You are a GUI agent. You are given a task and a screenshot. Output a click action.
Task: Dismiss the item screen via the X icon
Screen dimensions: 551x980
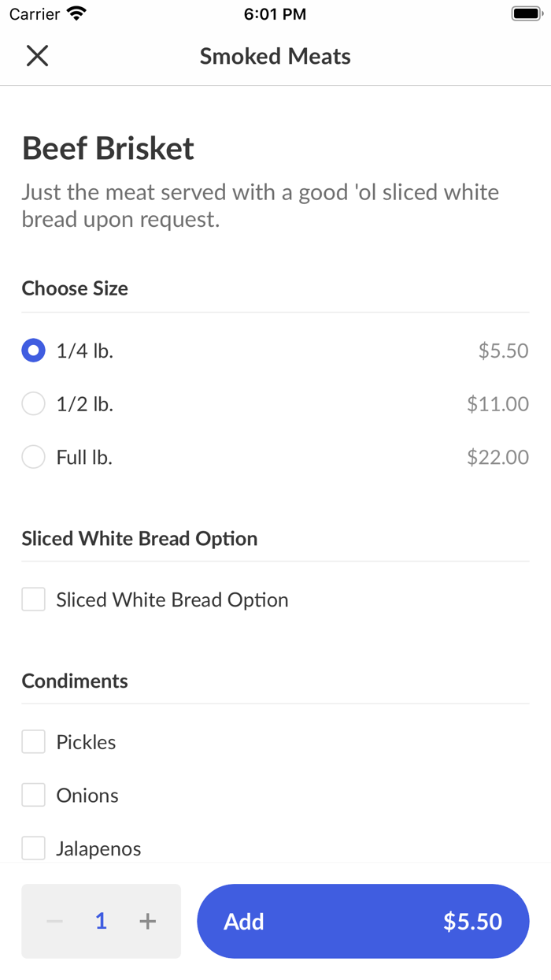click(37, 56)
